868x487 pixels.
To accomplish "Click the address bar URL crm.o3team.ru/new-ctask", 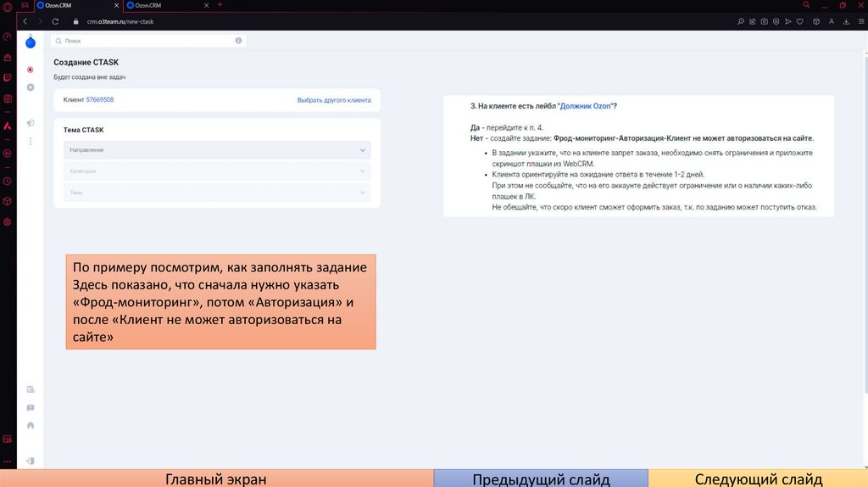I will pos(120,21).
